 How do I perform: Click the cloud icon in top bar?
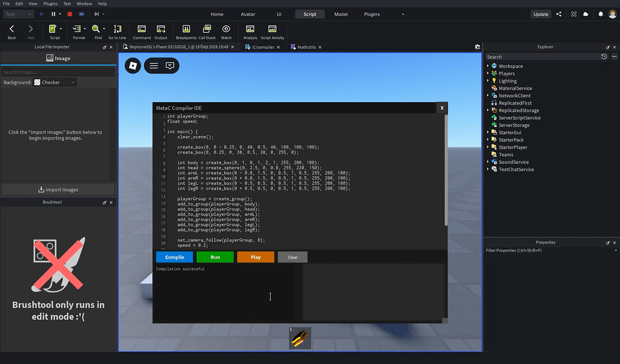pyautogui.click(x=585, y=15)
